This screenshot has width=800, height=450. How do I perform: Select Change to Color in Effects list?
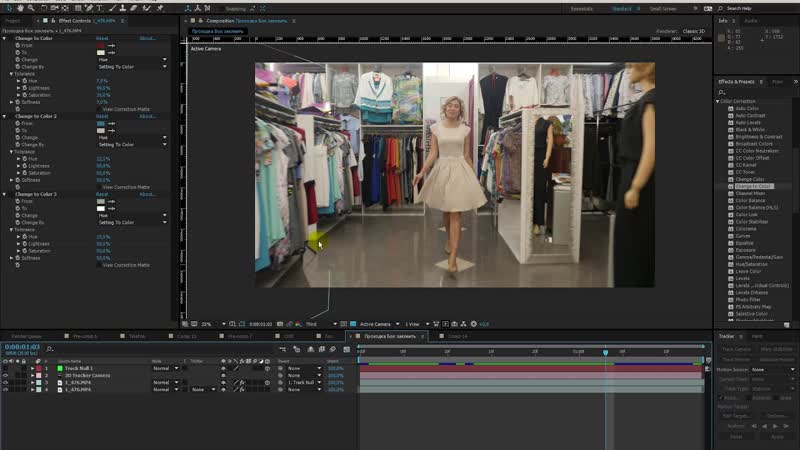tap(754, 186)
